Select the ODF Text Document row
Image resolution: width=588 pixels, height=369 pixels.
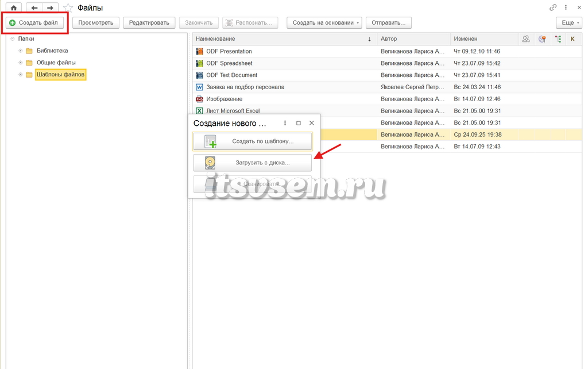click(387, 75)
